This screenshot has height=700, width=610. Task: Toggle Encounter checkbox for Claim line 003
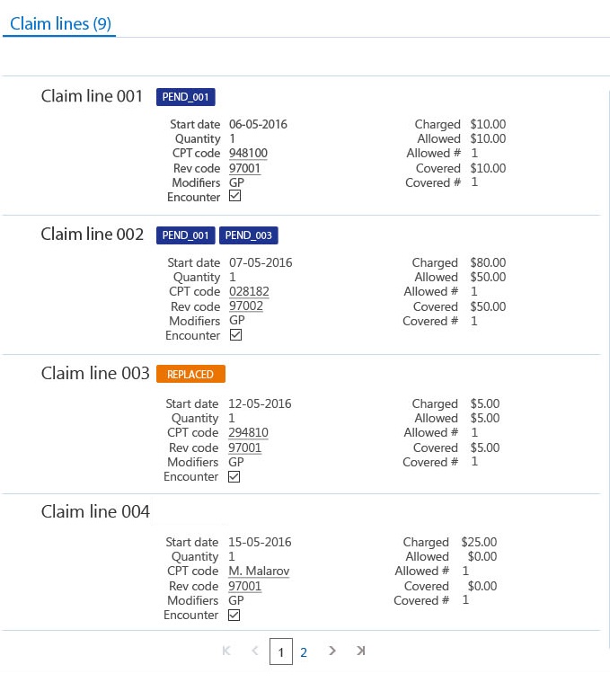234,476
